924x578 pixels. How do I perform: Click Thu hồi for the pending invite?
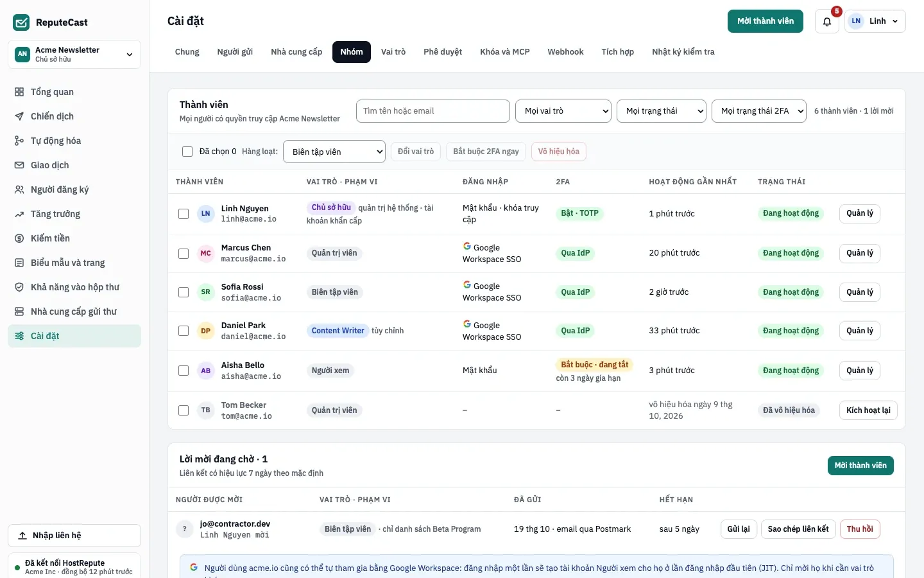click(x=860, y=529)
